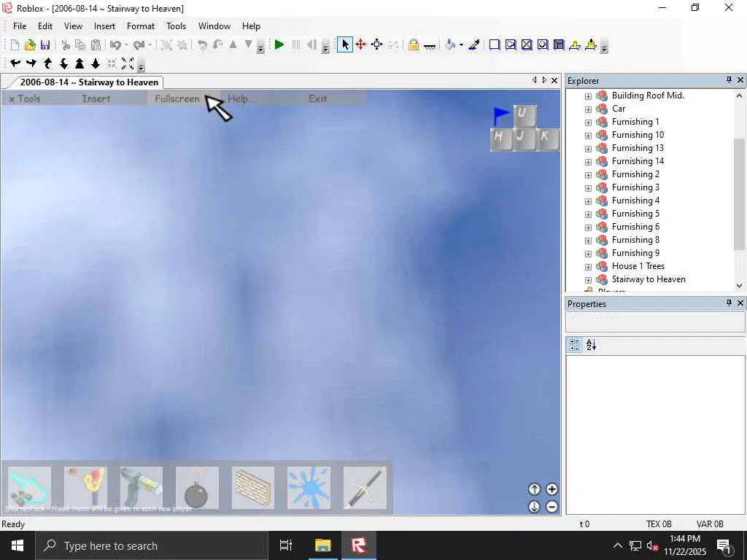Viewport: 747px width, 560px height.
Task: Expand the House 1 Trees node
Action: pos(589,267)
